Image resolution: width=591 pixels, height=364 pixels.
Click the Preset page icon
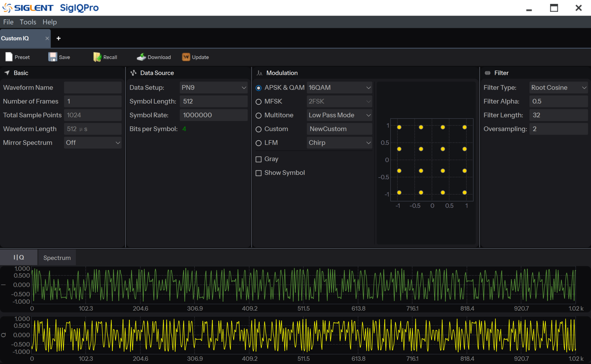(x=9, y=57)
